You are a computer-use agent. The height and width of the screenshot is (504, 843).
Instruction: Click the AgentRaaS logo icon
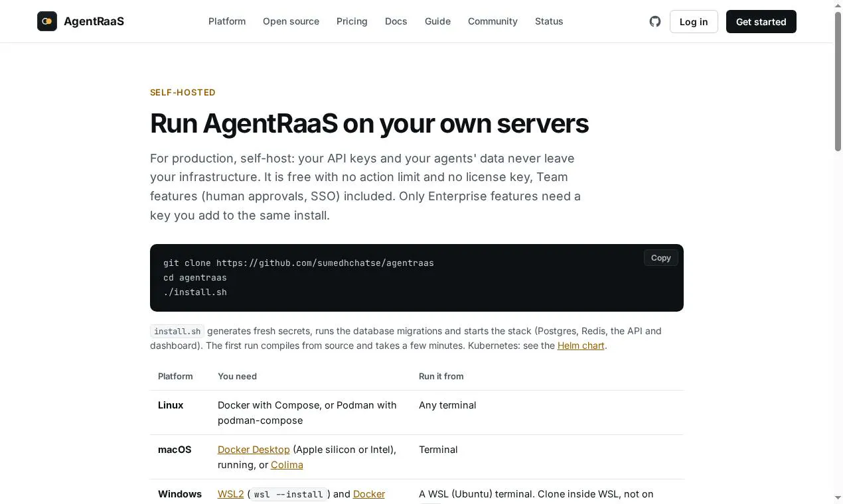coord(47,21)
